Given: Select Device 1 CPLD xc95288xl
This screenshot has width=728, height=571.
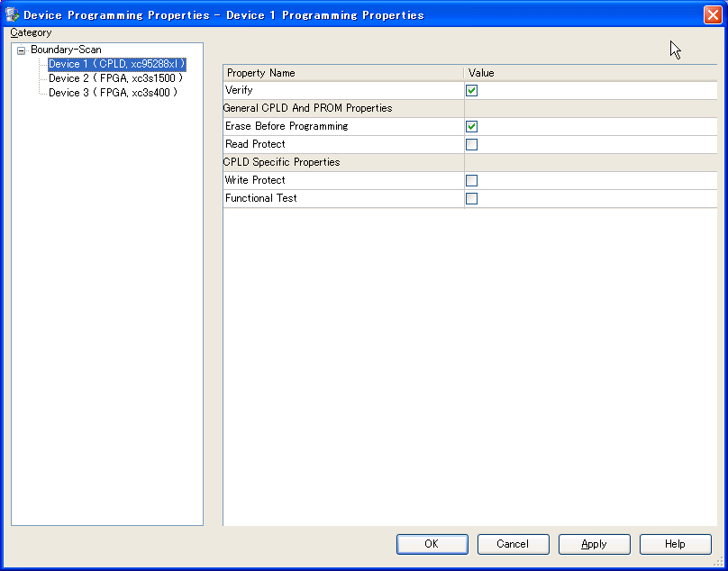Looking at the screenshot, I should point(116,64).
